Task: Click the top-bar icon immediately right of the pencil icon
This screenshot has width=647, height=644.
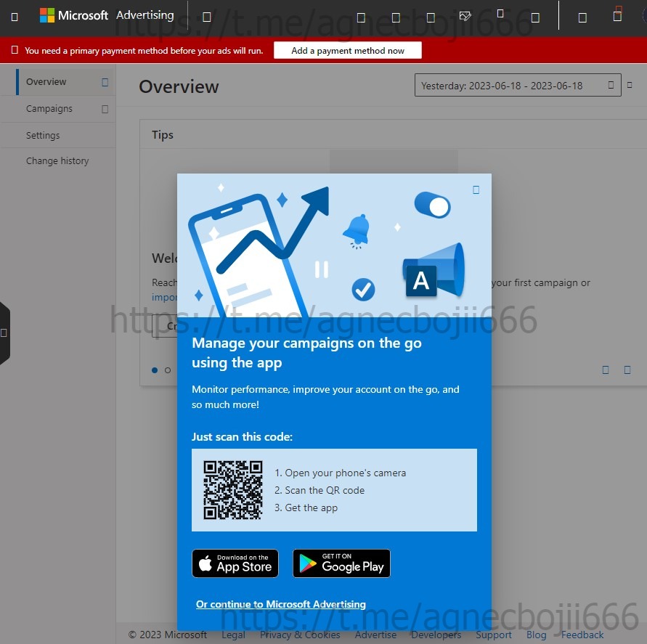Action: [500, 14]
